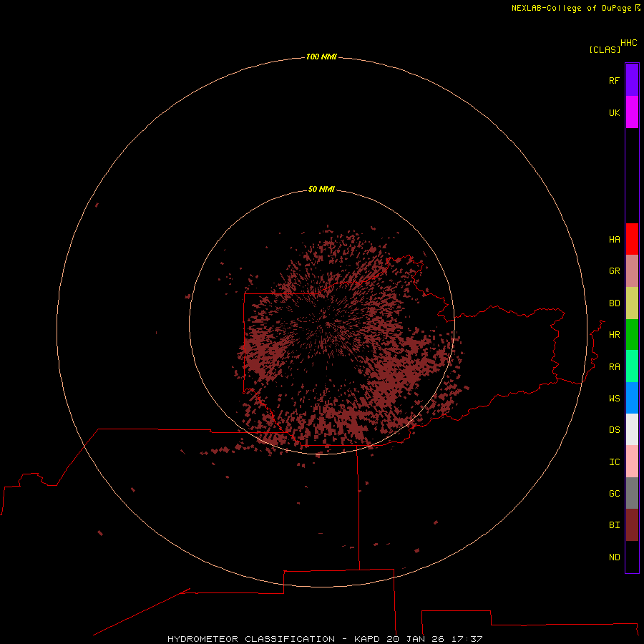Click the RF legend label
The image size is (644, 644).
[x=614, y=80]
